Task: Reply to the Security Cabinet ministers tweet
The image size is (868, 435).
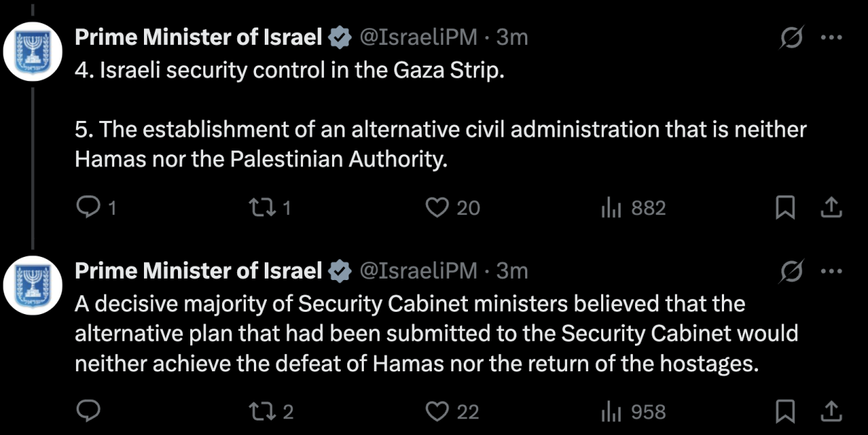Action: 88,412
